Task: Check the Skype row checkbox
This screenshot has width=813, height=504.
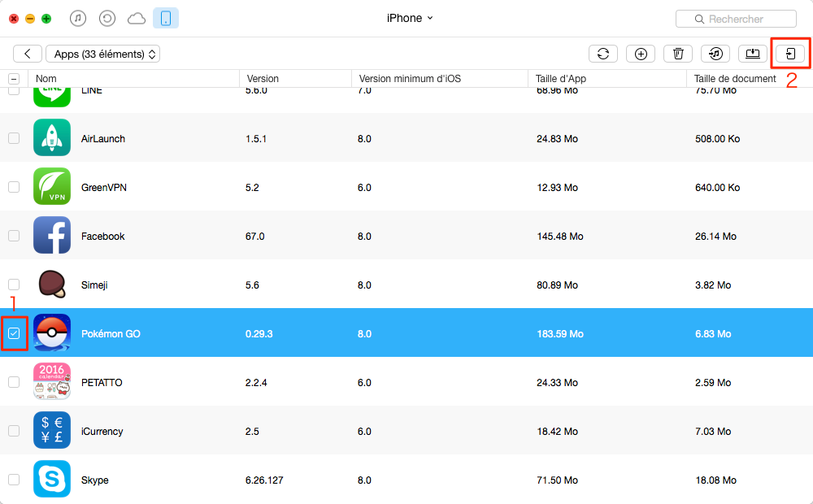Action: pos(14,479)
